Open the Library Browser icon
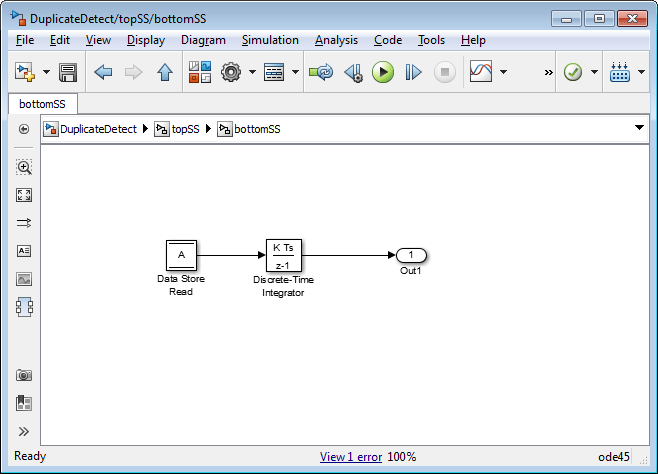 [200, 72]
